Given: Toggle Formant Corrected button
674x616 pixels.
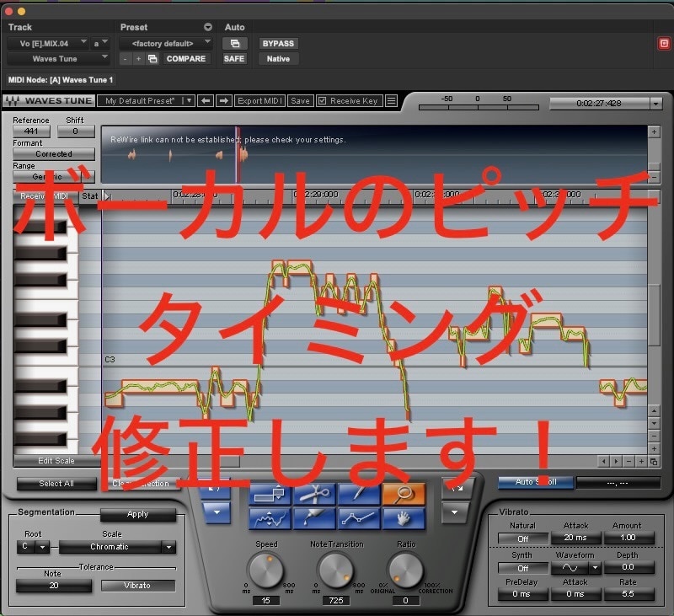Looking at the screenshot, I should (x=54, y=153).
